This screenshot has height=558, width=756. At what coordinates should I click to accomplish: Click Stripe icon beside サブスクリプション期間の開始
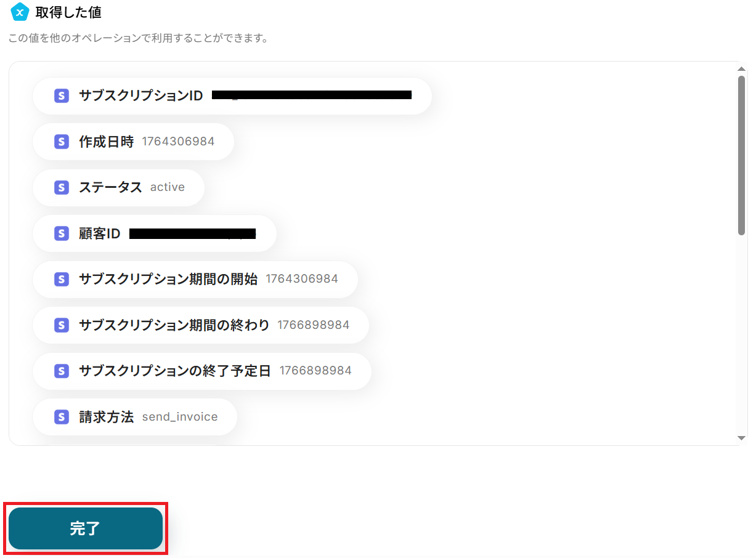61,279
